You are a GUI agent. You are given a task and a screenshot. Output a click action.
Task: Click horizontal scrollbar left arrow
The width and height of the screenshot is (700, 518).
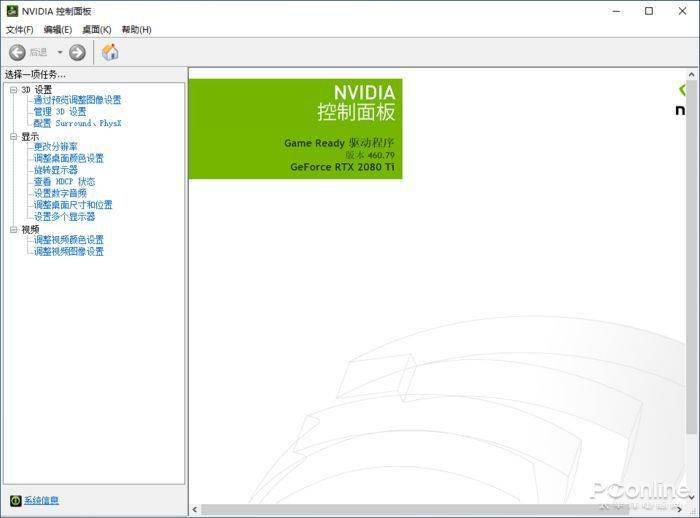195,509
